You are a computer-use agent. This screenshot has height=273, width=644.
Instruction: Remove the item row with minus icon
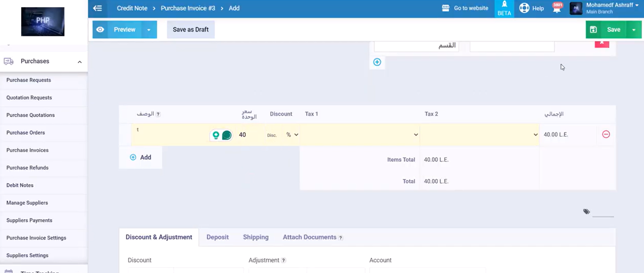pyautogui.click(x=606, y=134)
